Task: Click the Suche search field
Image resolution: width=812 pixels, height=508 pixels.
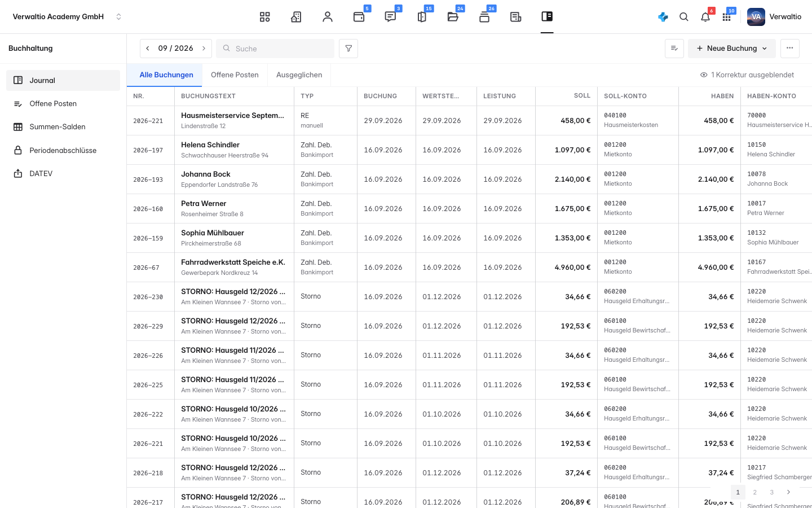Action: pos(275,49)
